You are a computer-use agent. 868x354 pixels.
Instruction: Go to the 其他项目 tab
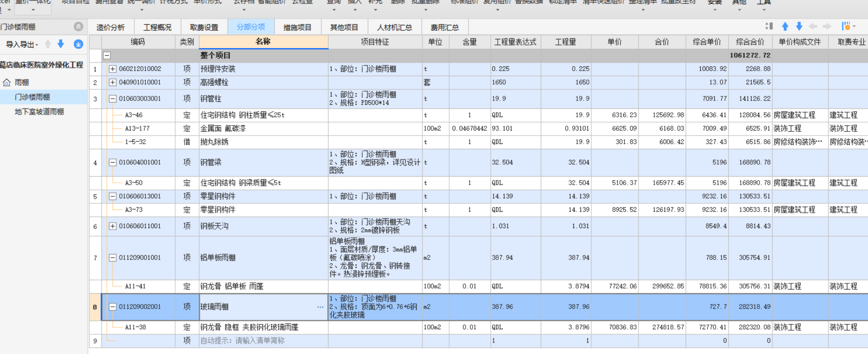[344, 27]
